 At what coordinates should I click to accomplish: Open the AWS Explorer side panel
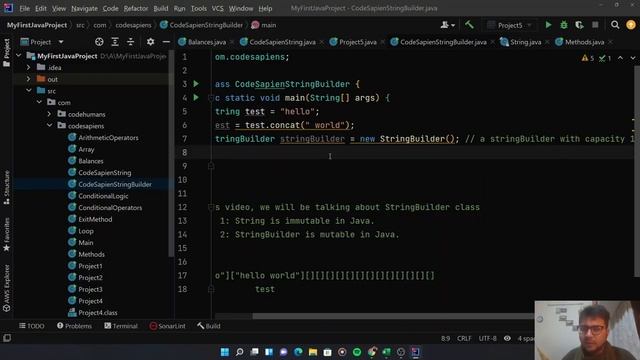(7, 288)
